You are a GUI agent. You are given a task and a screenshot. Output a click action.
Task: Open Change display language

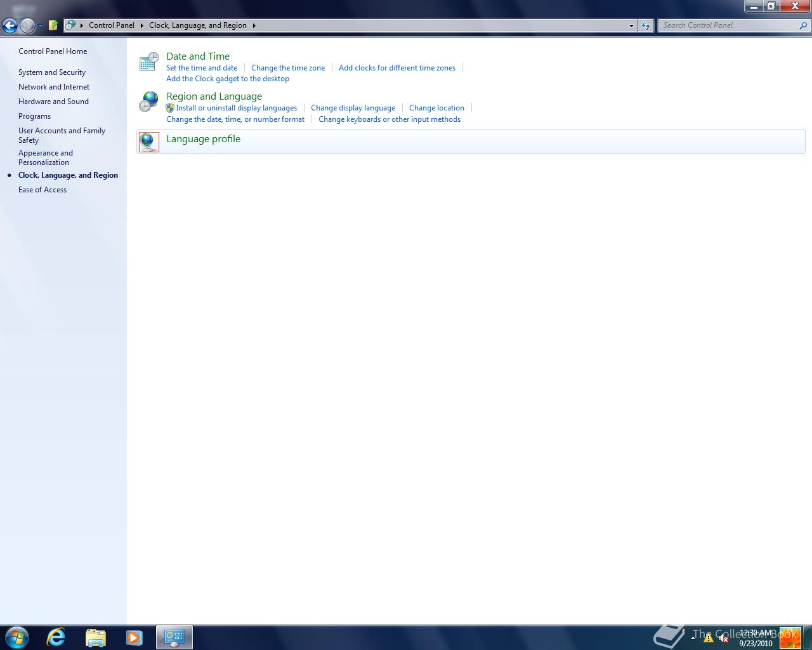click(353, 108)
